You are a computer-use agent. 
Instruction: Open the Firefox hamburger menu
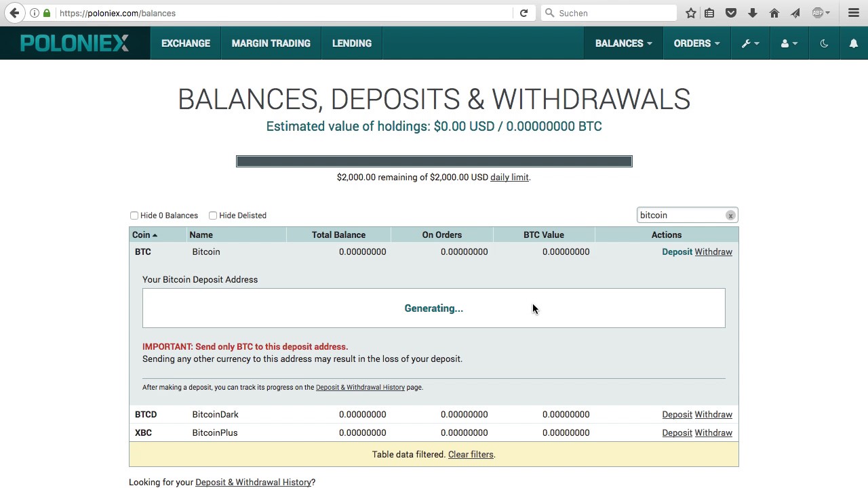coord(854,13)
